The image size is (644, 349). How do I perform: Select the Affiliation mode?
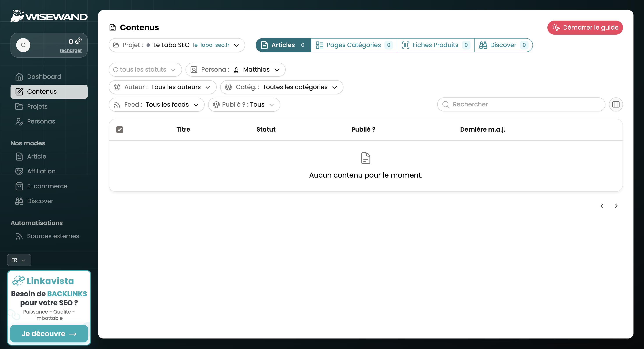point(41,171)
